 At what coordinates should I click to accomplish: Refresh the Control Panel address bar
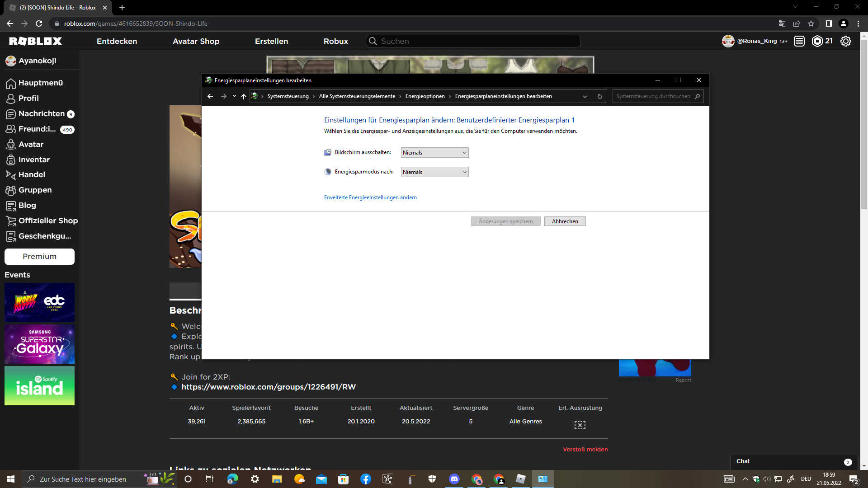(599, 96)
